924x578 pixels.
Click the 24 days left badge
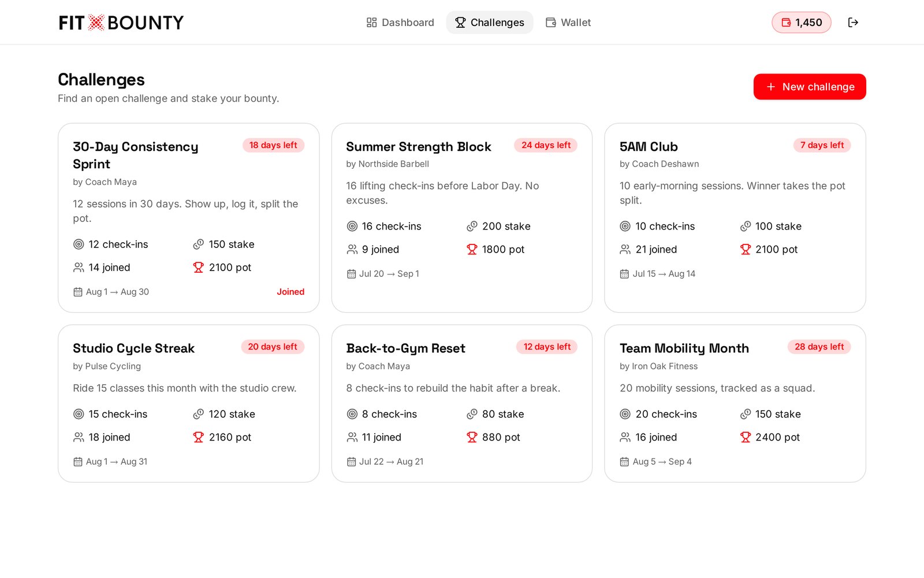coord(546,145)
